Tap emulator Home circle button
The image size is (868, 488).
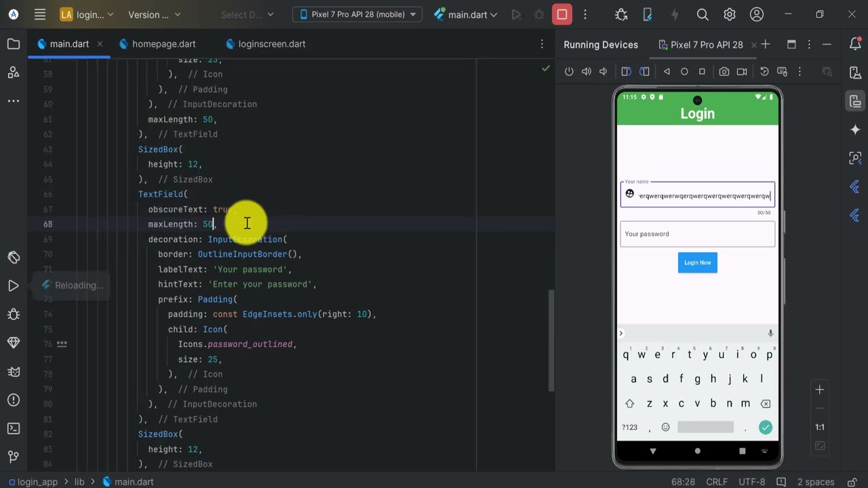684,71
